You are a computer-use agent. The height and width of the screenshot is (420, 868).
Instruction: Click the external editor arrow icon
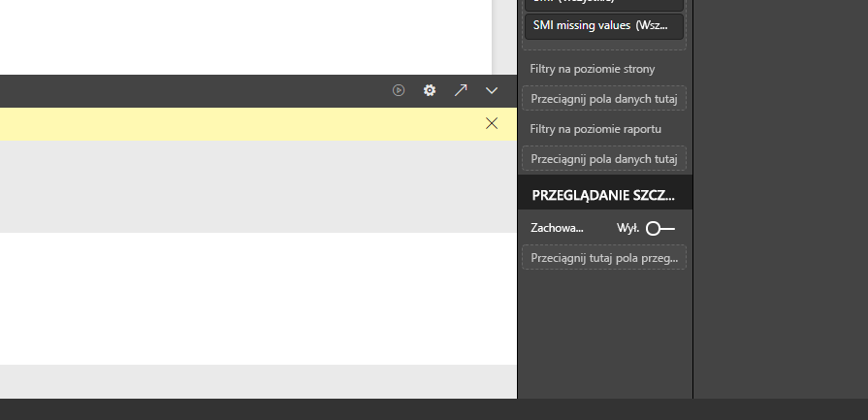point(461,90)
